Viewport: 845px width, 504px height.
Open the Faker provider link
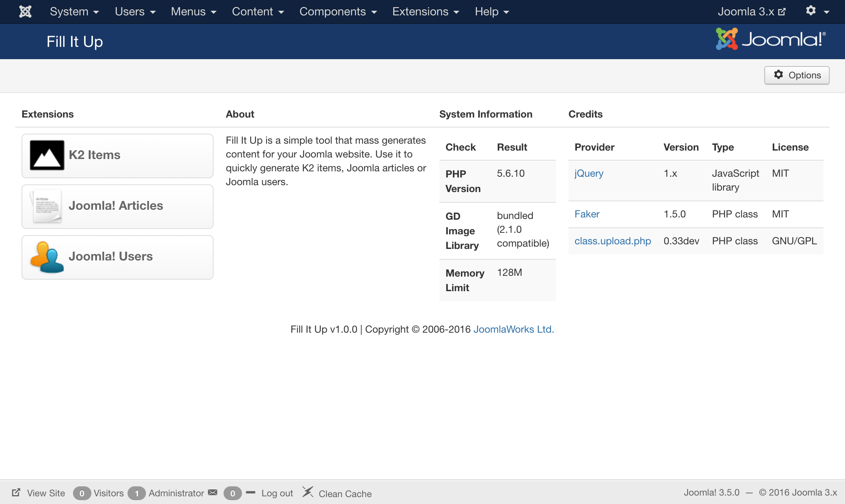pos(587,214)
